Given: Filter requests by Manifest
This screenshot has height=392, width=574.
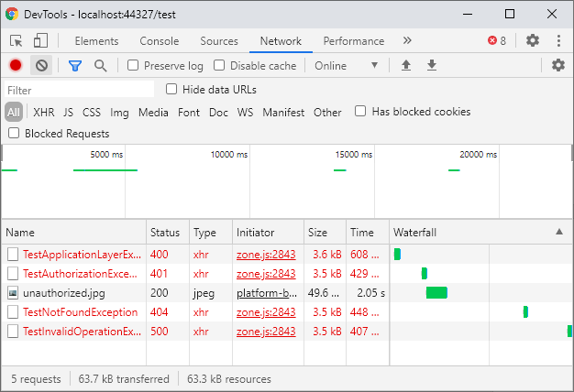Looking at the screenshot, I should [x=283, y=113].
